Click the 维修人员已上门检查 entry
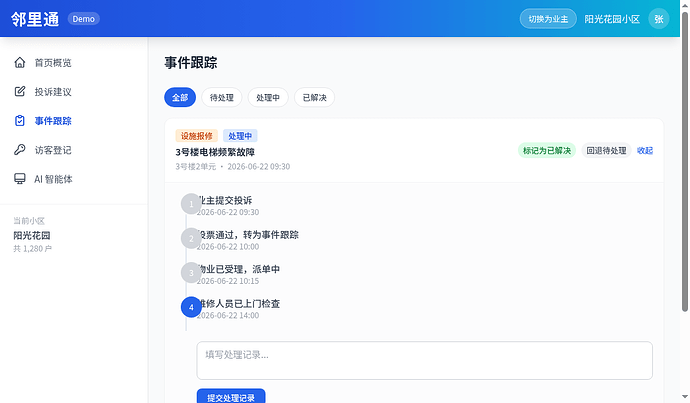 239,304
